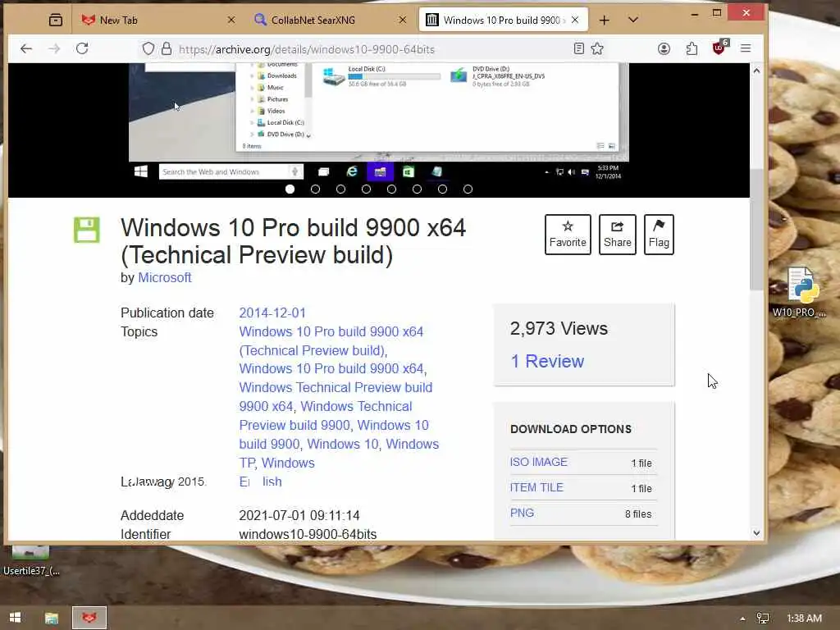Open the extensions puzzle icon

[x=692, y=48]
